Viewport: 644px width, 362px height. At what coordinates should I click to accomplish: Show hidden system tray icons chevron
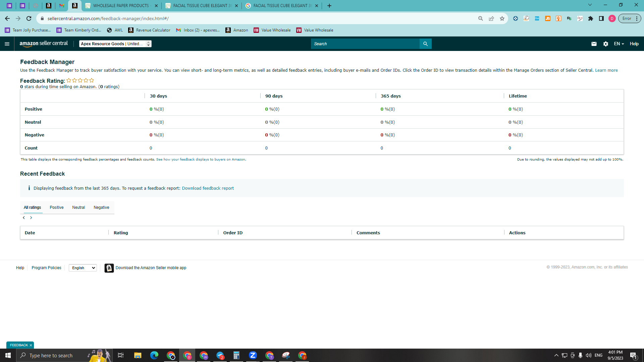pos(556,355)
